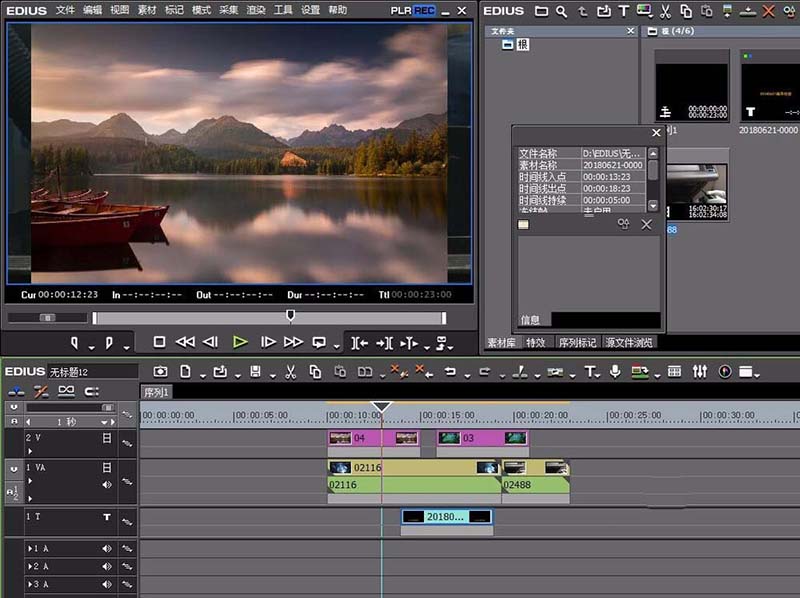Screen dimensions: 800x598
Task: Click the scissors cut icon in timeline toolbar
Action: (290, 372)
